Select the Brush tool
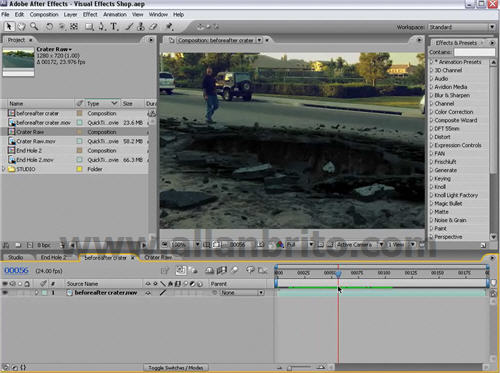This screenshot has width=500, height=373. click(129, 27)
